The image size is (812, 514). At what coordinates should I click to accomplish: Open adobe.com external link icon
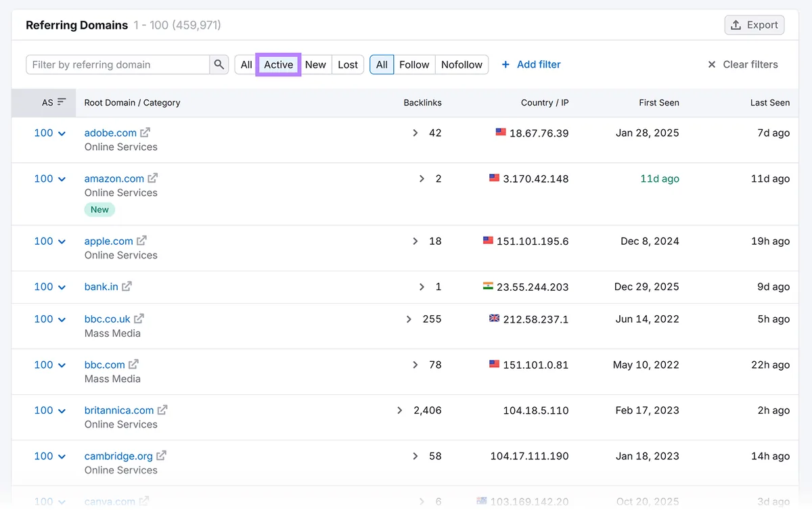coord(145,133)
